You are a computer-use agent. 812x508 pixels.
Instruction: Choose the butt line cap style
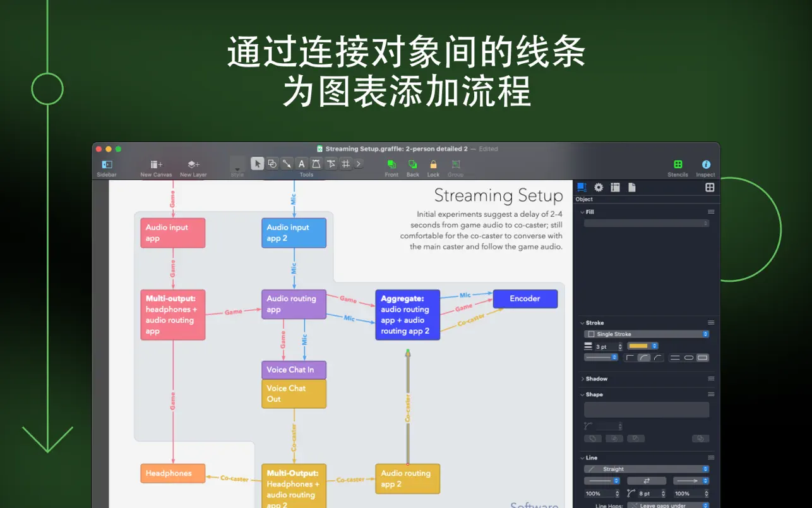click(675, 358)
